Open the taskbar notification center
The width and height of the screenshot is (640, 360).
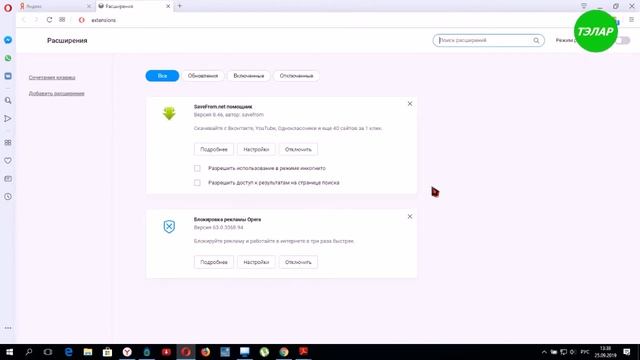pos(627,352)
